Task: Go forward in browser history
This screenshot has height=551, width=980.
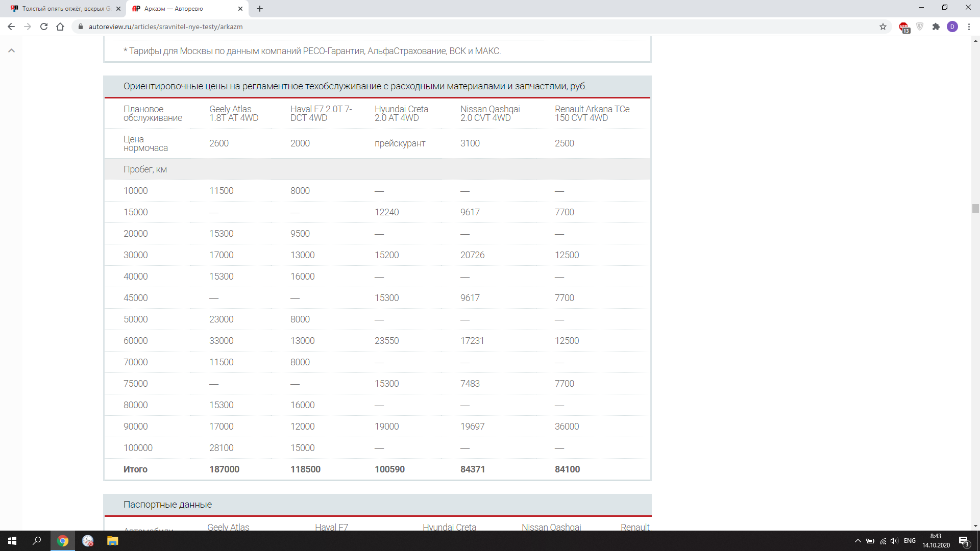Action: pyautogui.click(x=28, y=27)
